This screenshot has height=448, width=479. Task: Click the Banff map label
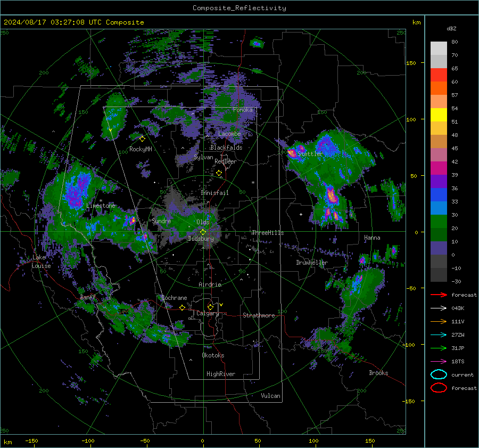[x=88, y=297]
